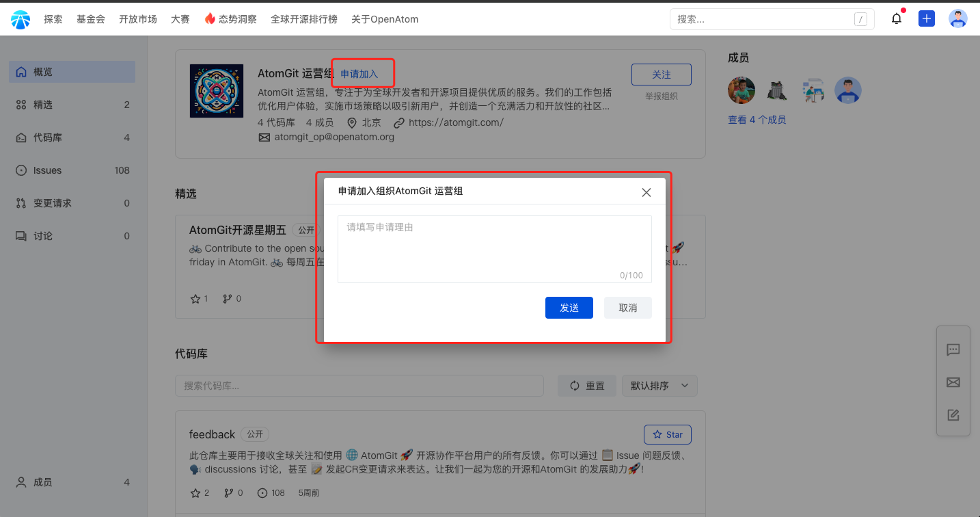This screenshot has height=517, width=980.
Task: Open 大赛 in the top navigation
Action: click(x=180, y=19)
